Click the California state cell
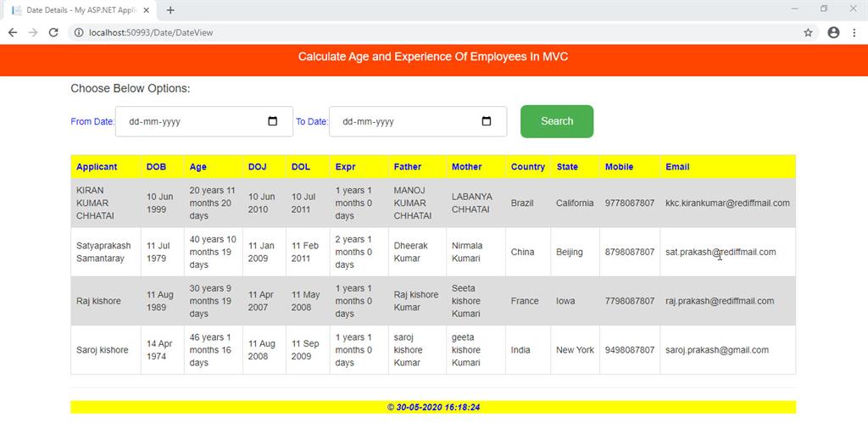 575,203
